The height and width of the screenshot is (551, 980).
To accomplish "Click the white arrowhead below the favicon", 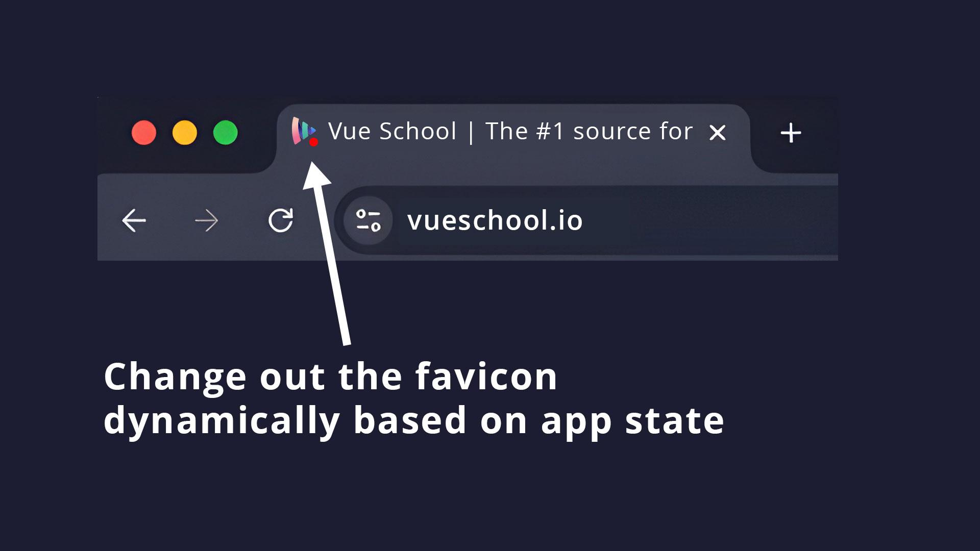I will pyautogui.click(x=316, y=174).
